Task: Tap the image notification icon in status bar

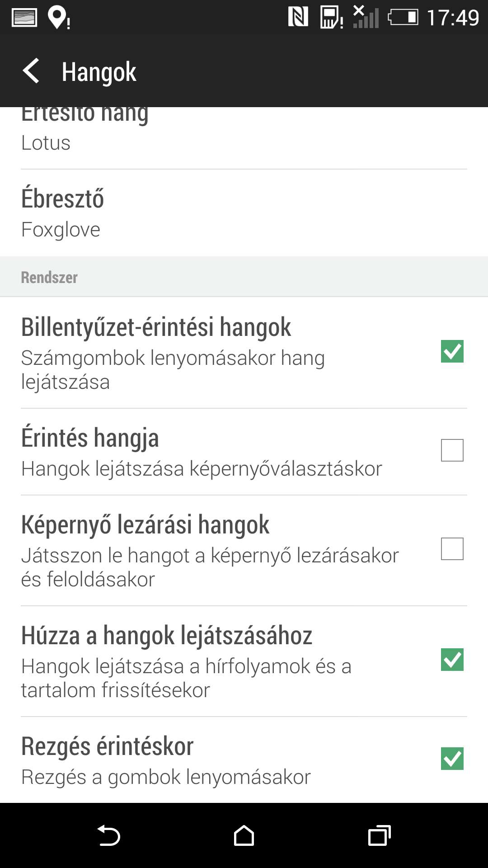Action: tap(24, 18)
